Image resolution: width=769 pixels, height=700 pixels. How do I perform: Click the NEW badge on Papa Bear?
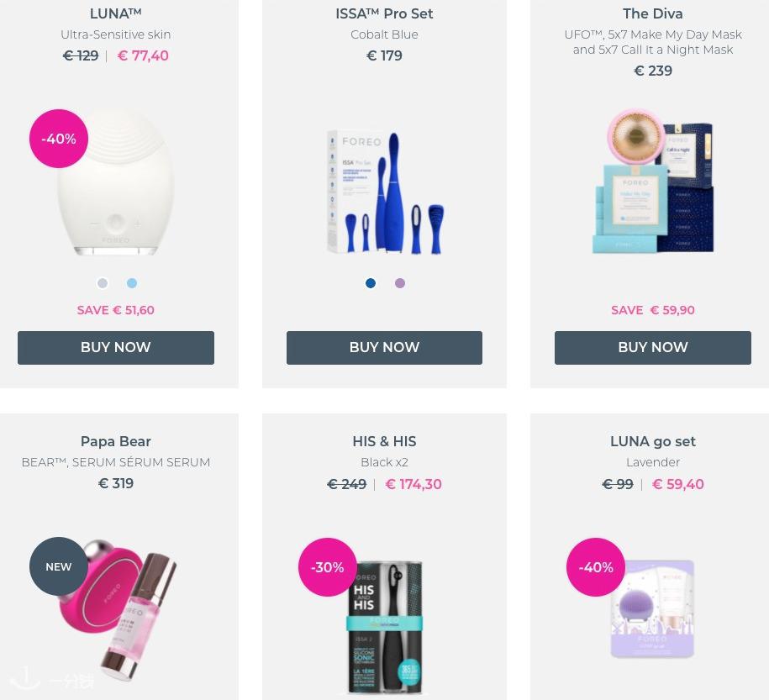59,566
